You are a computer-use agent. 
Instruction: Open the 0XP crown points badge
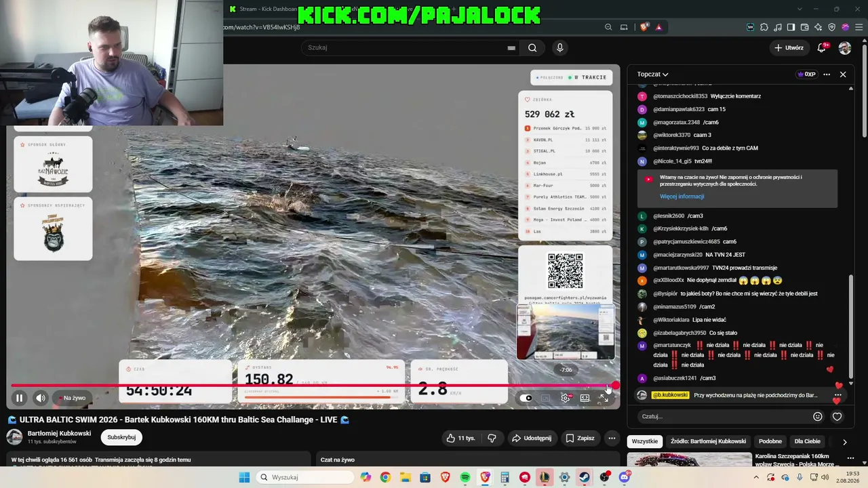(806, 75)
